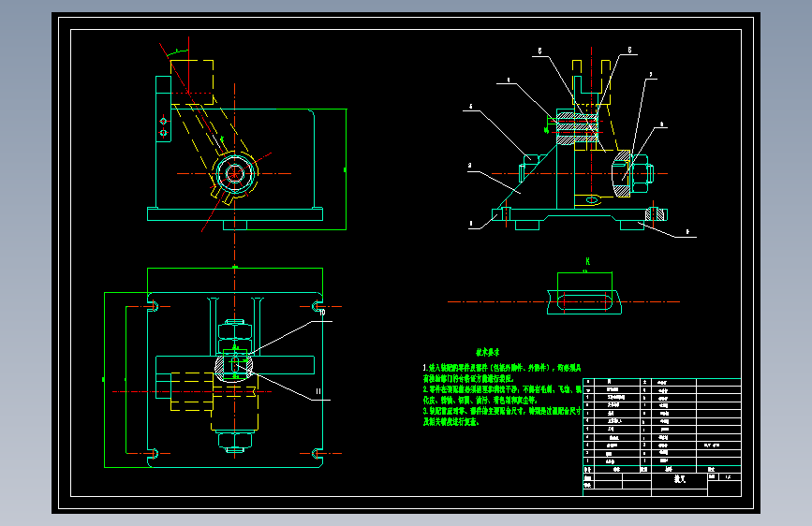Pick the concentric bore circles in the front view
This screenshot has width=812, height=526.
(234, 173)
